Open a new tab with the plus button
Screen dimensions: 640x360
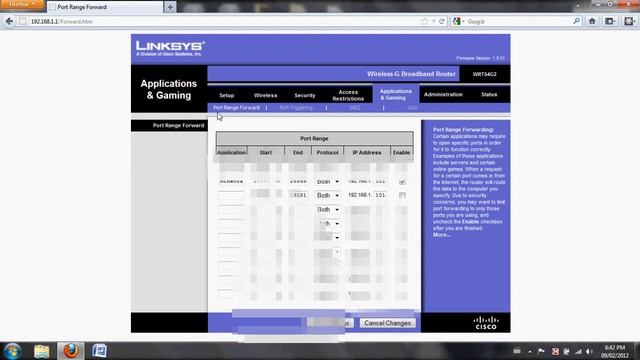tap(170, 7)
